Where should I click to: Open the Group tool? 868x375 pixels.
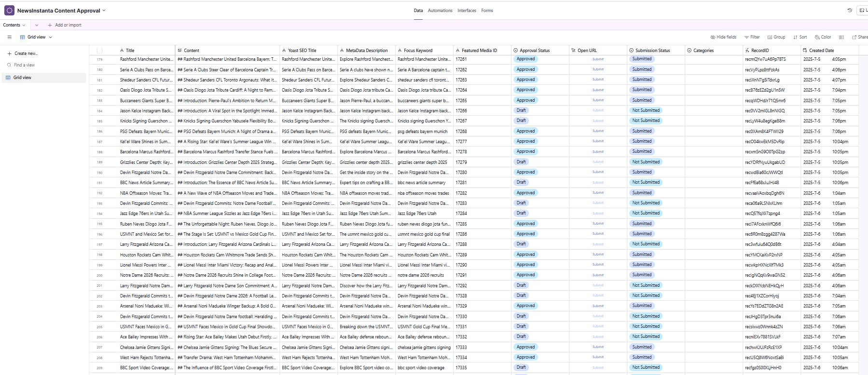(776, 37)
